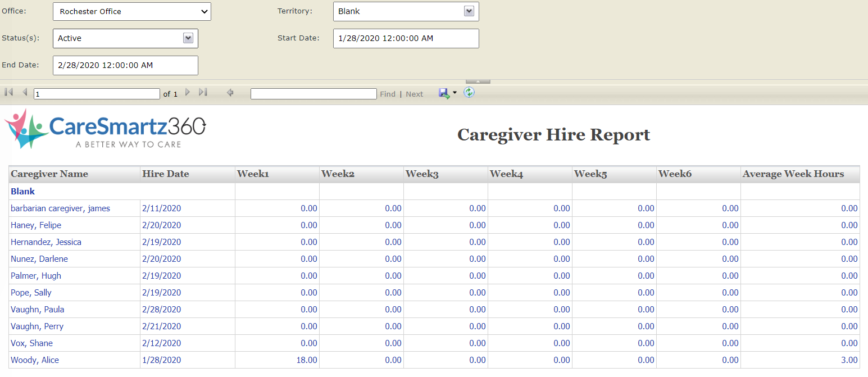
Task: Click the Start Date field
Action: [x=406, y=38]
